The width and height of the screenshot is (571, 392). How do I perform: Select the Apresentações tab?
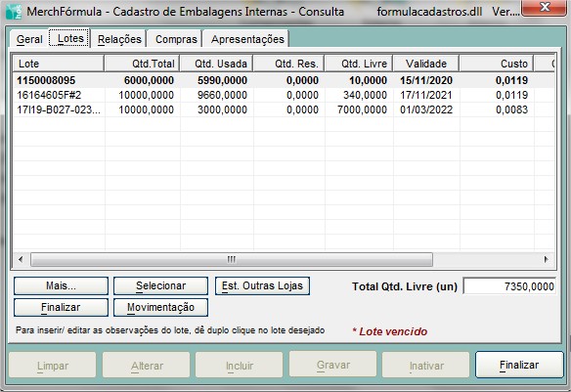(x=247, y=39)
